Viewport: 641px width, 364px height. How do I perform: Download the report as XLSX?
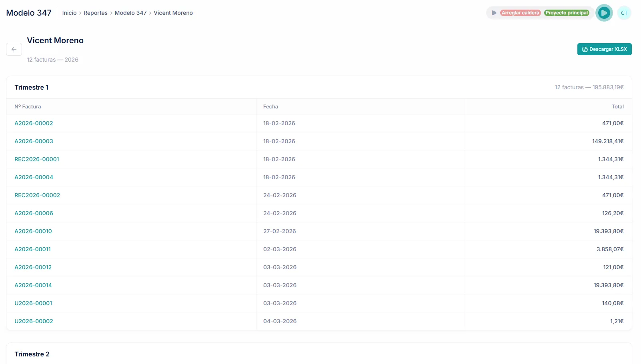[604, 49]
